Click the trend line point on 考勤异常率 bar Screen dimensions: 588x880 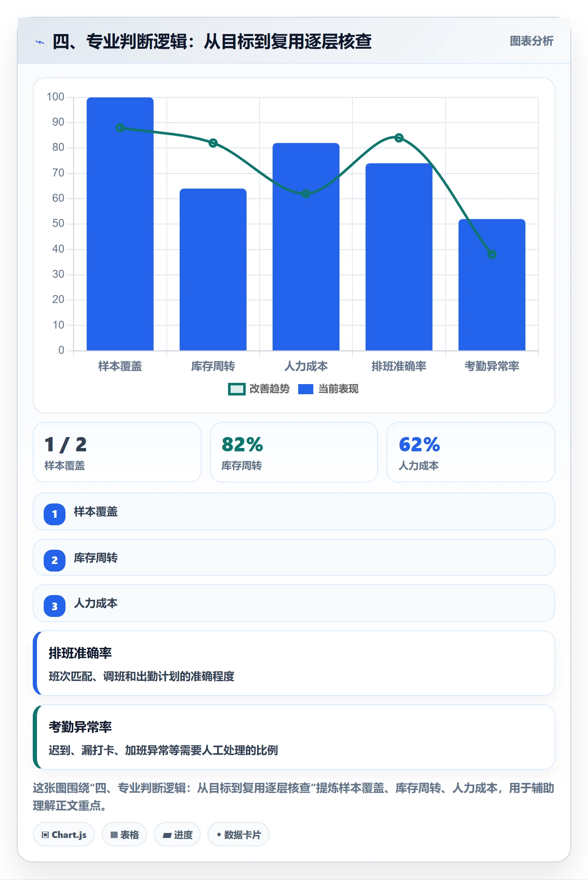(492, 255)
